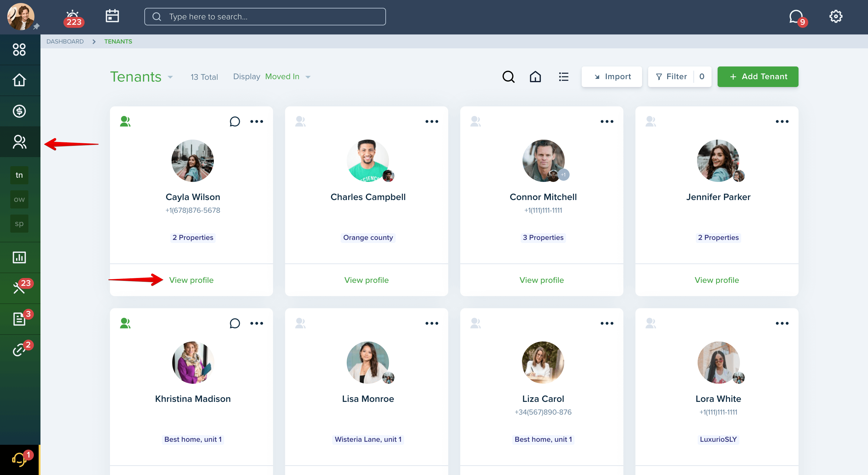The image size is (868, 475).
Task: Open the dashboard grid icon in sidebar
Action: 19,50
